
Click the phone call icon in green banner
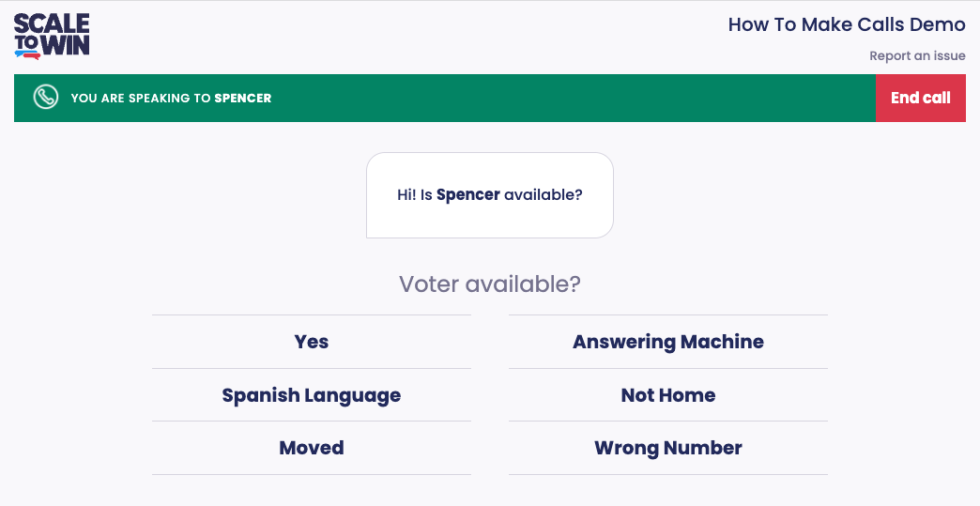45,98
